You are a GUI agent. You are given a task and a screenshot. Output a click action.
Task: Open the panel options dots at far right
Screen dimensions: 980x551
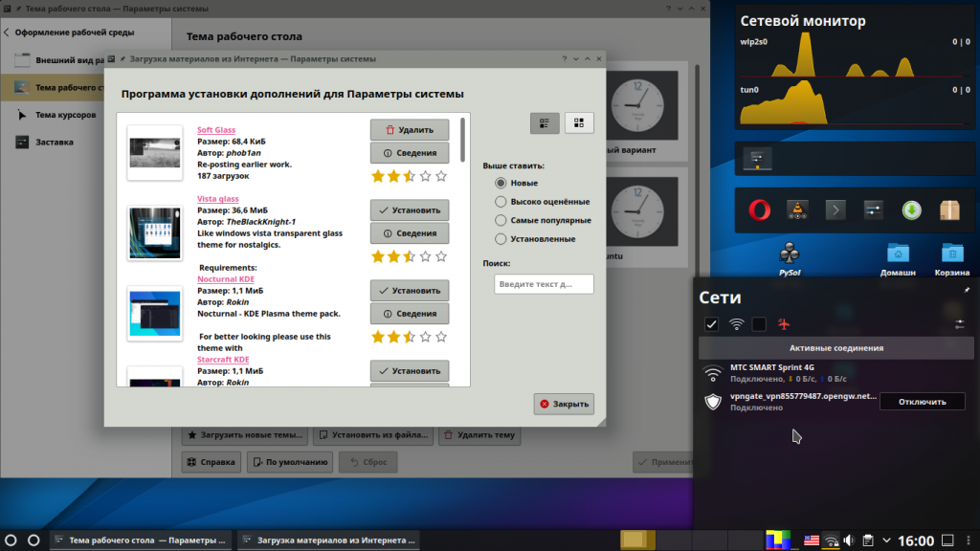[969, 540]
